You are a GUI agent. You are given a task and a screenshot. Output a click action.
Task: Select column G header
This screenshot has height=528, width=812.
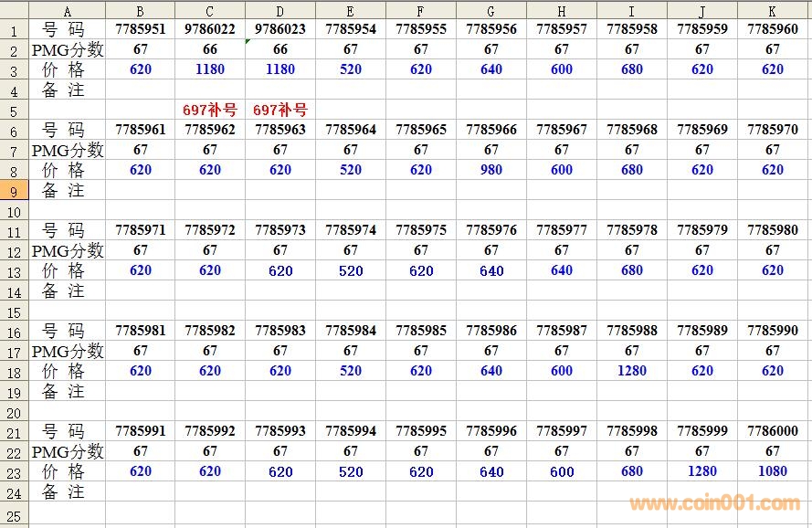(491, 10)
